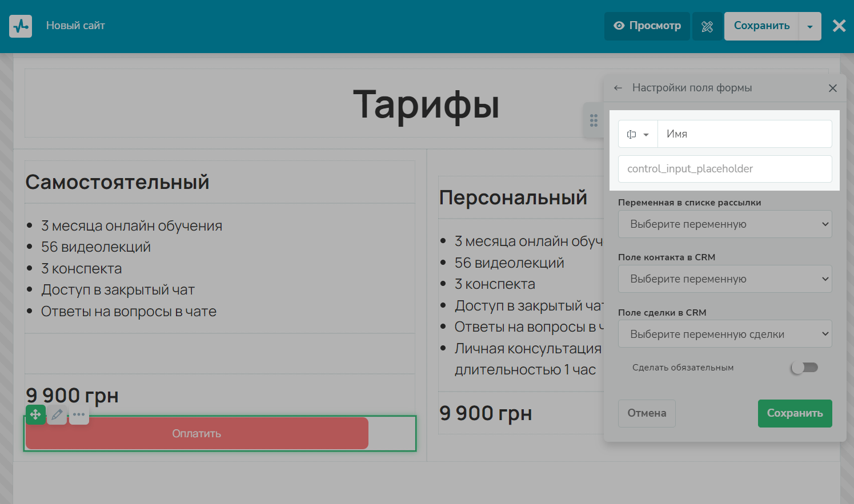Click the Новый сайт site title

(x=75, y=26)
